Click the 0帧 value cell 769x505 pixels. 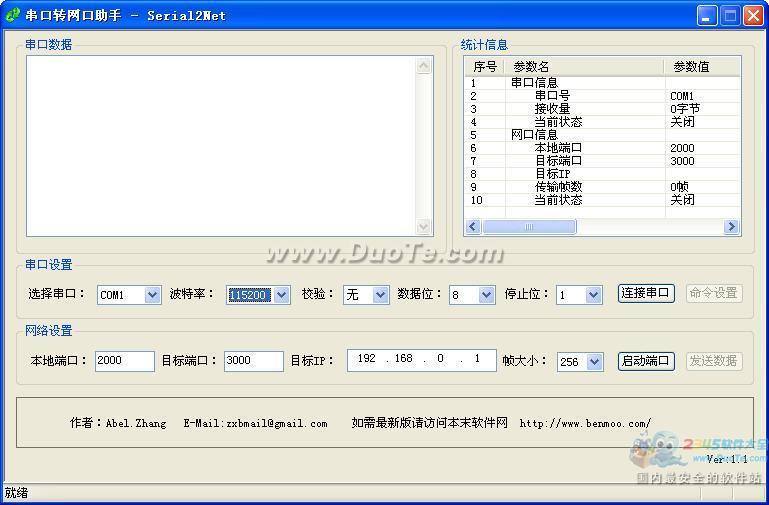click(x=679, y=187)
